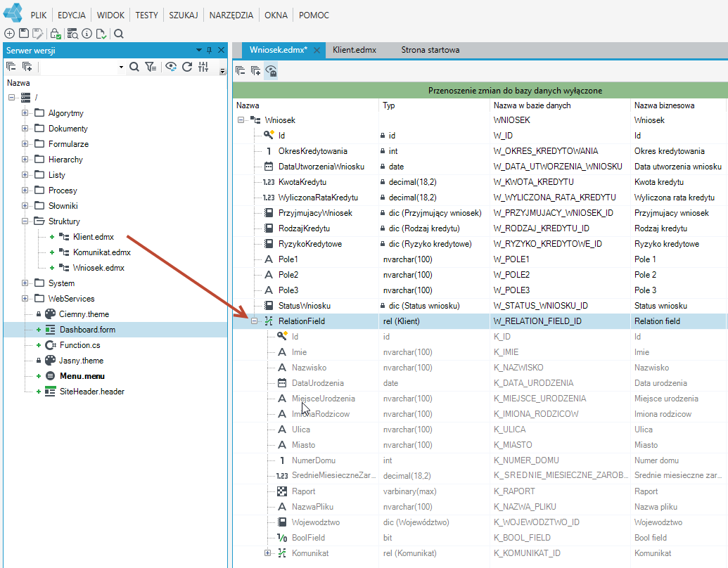Viewport: 728px width, 568px height.
Task: Open the Serwer wersji search combo dropdown
Action: [121, 67]
